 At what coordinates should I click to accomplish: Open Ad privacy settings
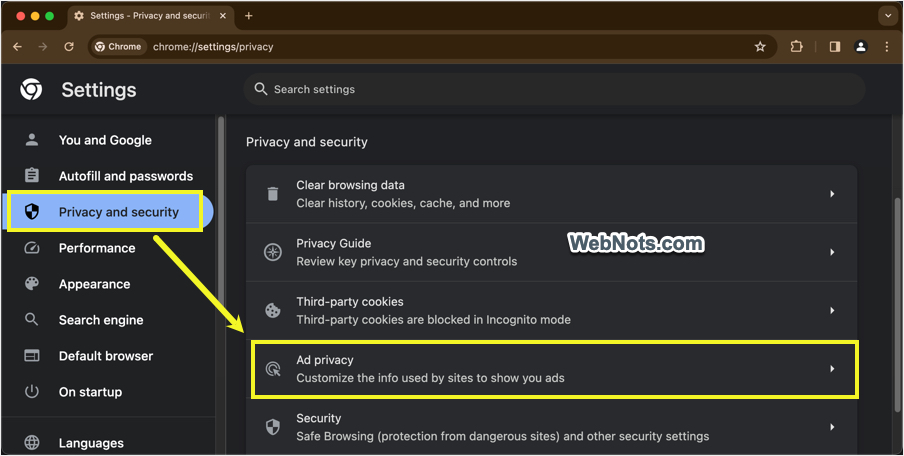coord(551,369)
